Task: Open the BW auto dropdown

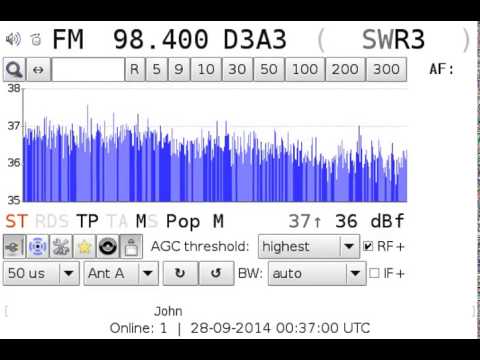Action: (x=317, y=273)
